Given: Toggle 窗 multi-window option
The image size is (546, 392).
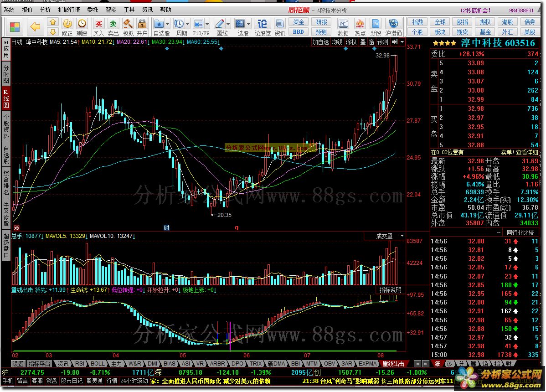Looking at the screenshot, I should coord(371,42).
